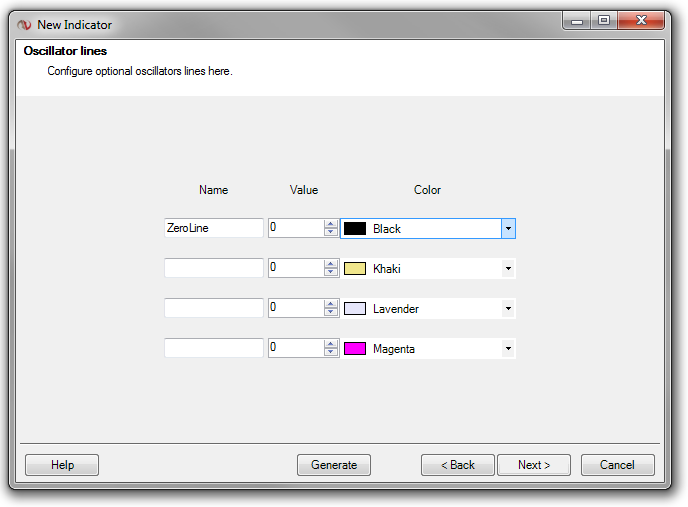Click the Generate button
The width and height of the screenshot is (688, 507).
pos(334,465)
